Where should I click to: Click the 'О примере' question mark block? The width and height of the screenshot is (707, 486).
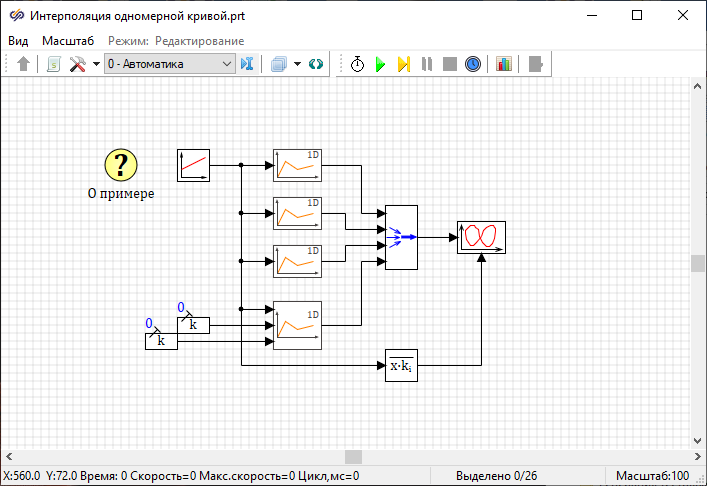[121, 165]
